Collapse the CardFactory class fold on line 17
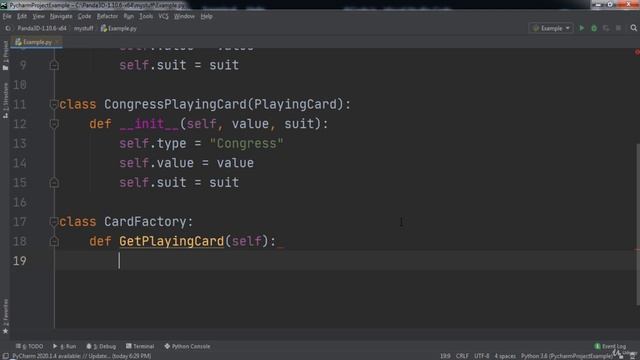The image size is (640, 360). pyautogui.click(x=54, y=222)
